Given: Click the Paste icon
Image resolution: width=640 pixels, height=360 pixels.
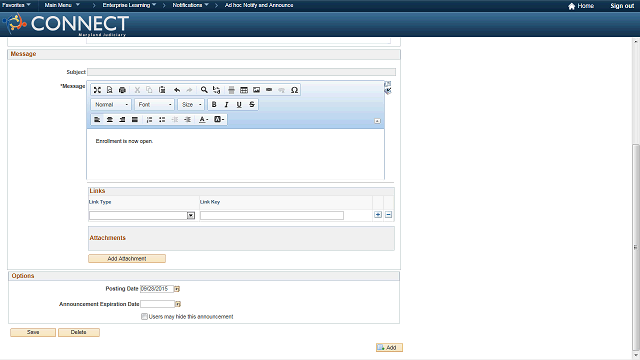Looking at the screenshot, I should click(162, 90).
